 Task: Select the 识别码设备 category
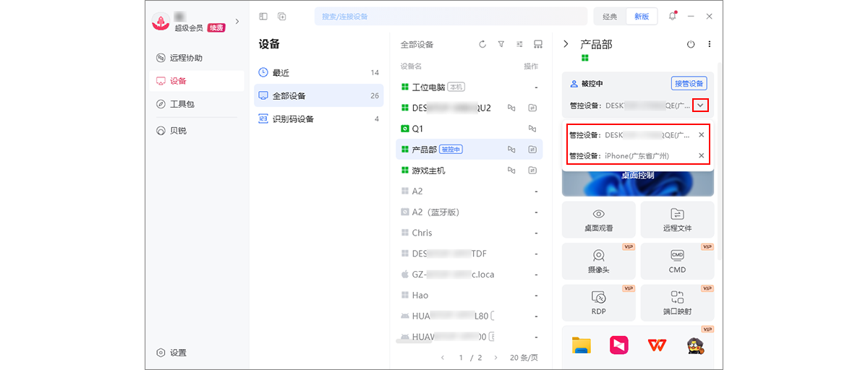pyautogui.click(x=319, y=119)
